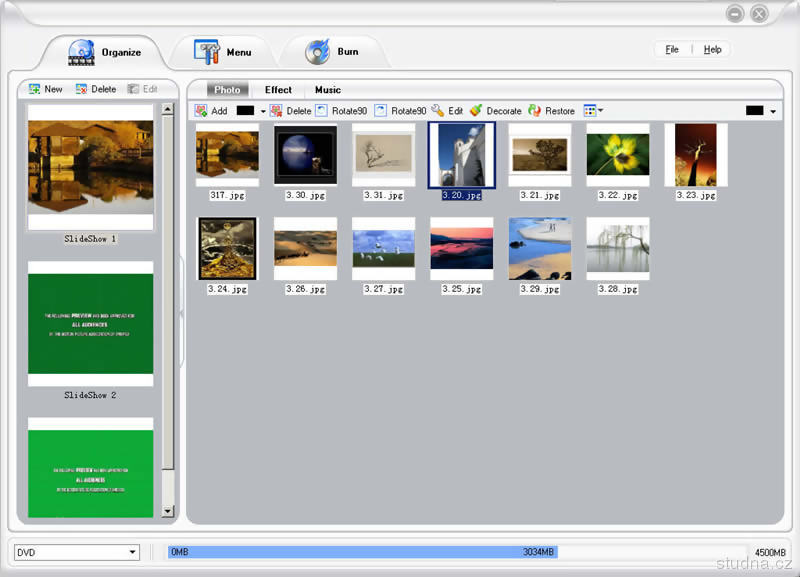
Task: Open the File menu
Action: (672, 49)
